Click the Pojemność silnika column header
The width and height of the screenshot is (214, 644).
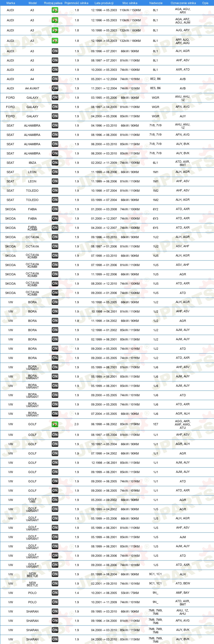76,3
